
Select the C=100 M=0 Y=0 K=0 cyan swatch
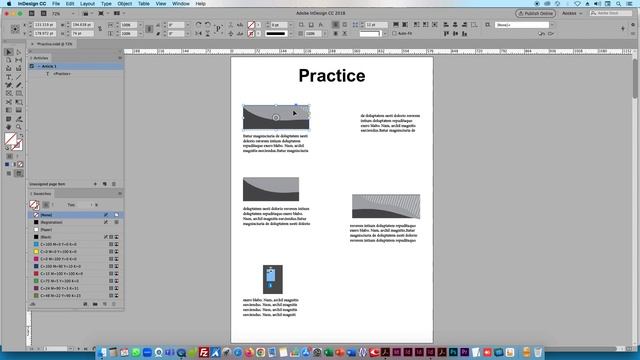click(x=76, y=244)
